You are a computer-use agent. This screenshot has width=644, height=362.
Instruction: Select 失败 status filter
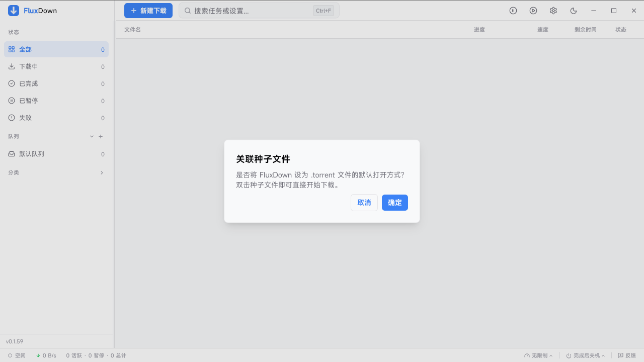click(x=56, y=118)
